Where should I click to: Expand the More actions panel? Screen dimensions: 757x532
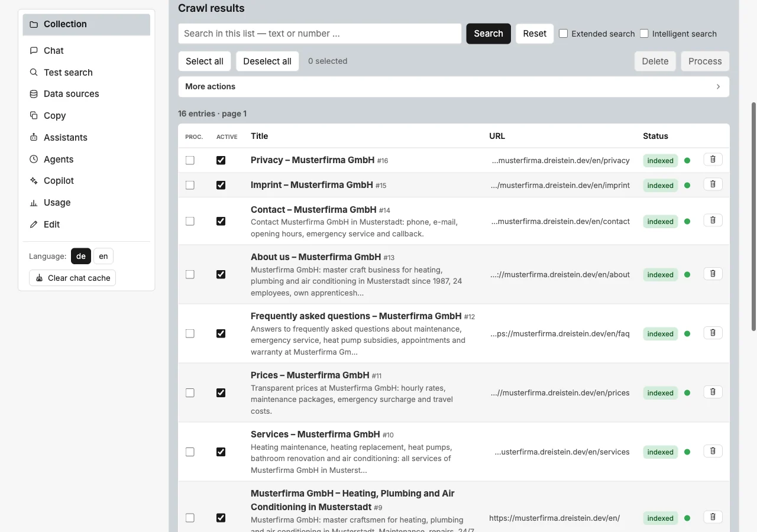pyautogui.click(x=454, y=87)
